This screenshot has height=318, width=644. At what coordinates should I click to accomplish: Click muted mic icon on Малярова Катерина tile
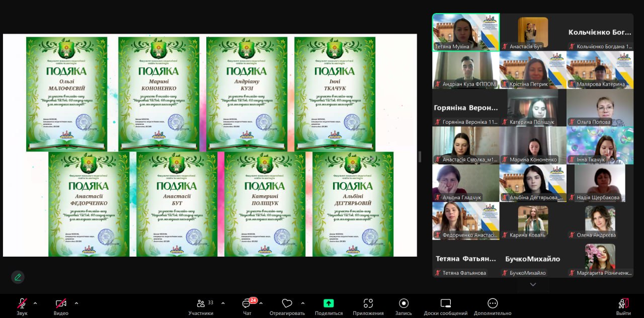pyautogui.click(x=572, y=84)
